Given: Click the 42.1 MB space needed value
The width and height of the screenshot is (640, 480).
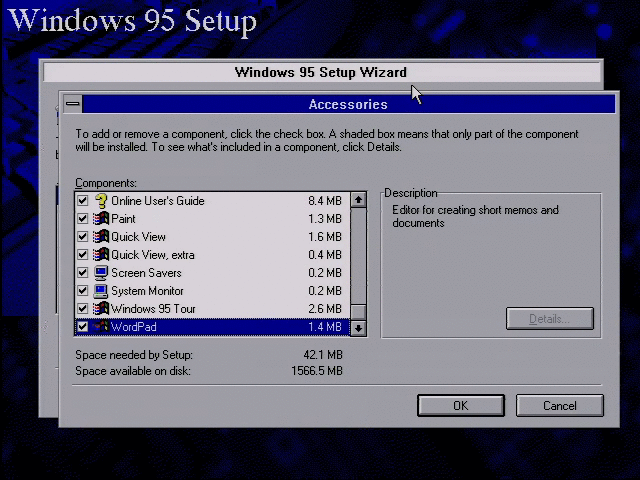Looking at the screenshot, I should click(323, 355).
